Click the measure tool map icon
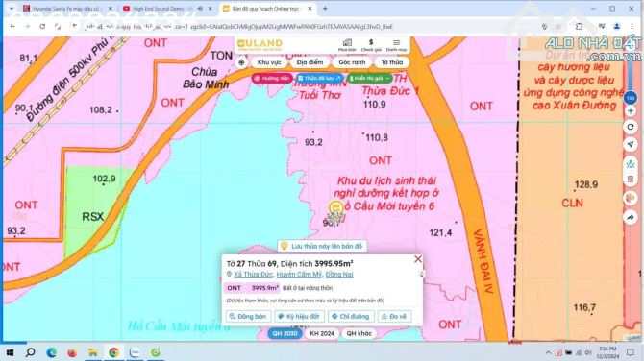The height and width of the screenshot is (361, 644). pos(630,164)
